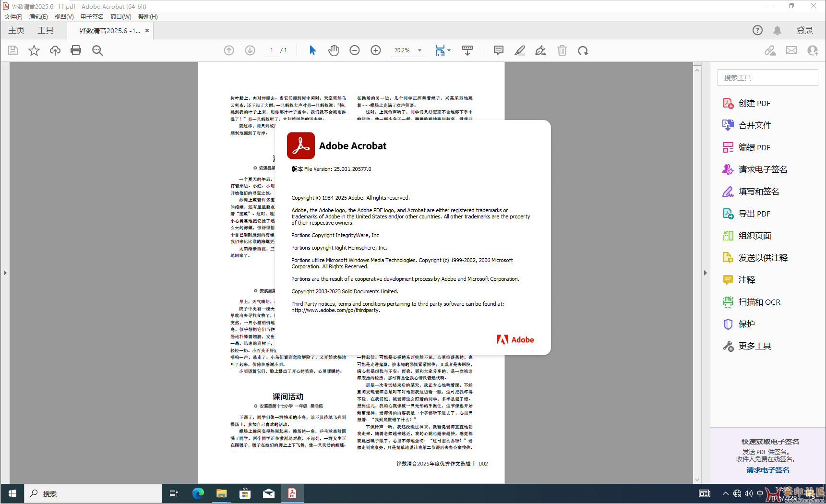Screen dimensions: 826x504
Task: Expand the left navigation pane
Action: (x=5, y=273)
